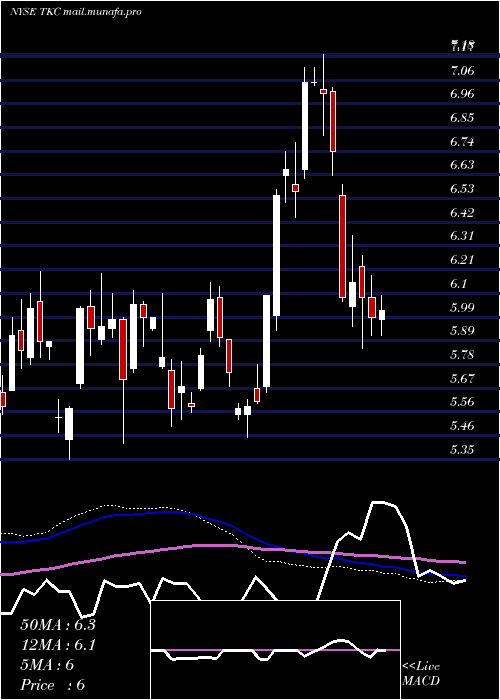Screen dimensions: 500x700
Task: Click the NYSE TKC mail.munafa.pro title text
Action: click(75, 12)
